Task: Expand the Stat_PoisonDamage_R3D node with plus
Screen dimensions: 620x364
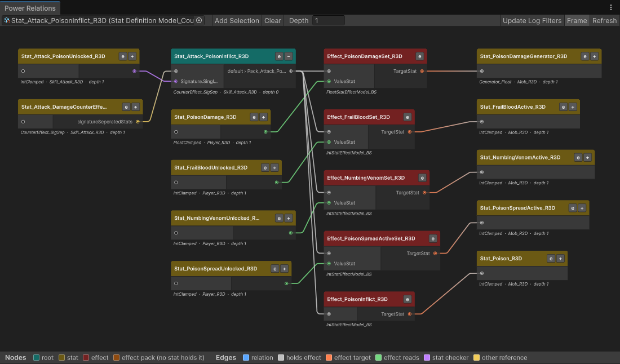Action: point(264,117)
